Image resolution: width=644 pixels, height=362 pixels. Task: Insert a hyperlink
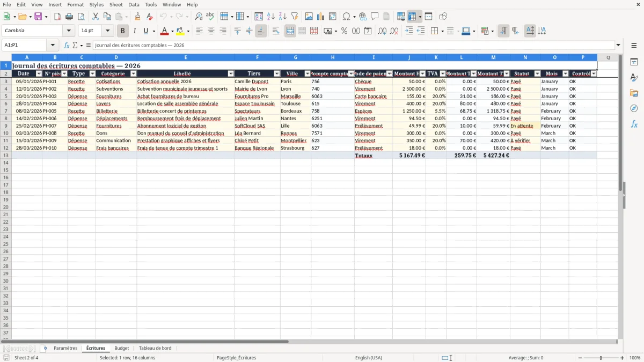click(363, 17)
